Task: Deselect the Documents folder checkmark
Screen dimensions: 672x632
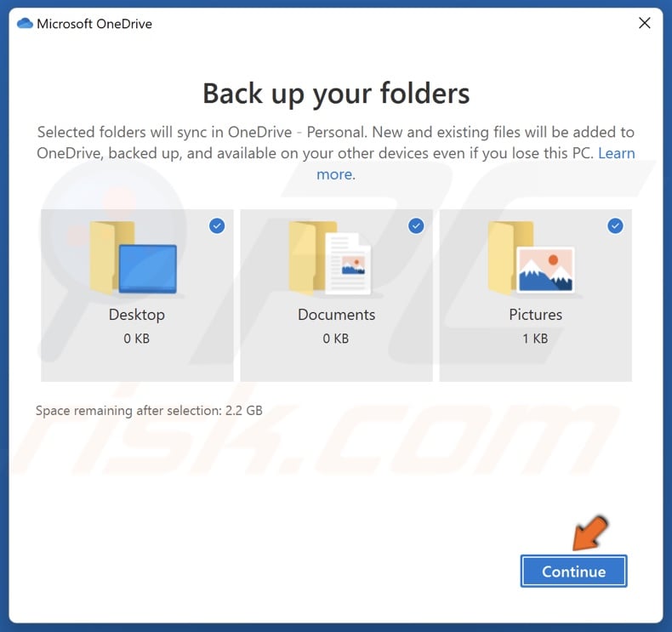Action: pyautogui.click(x=416, y=226)
